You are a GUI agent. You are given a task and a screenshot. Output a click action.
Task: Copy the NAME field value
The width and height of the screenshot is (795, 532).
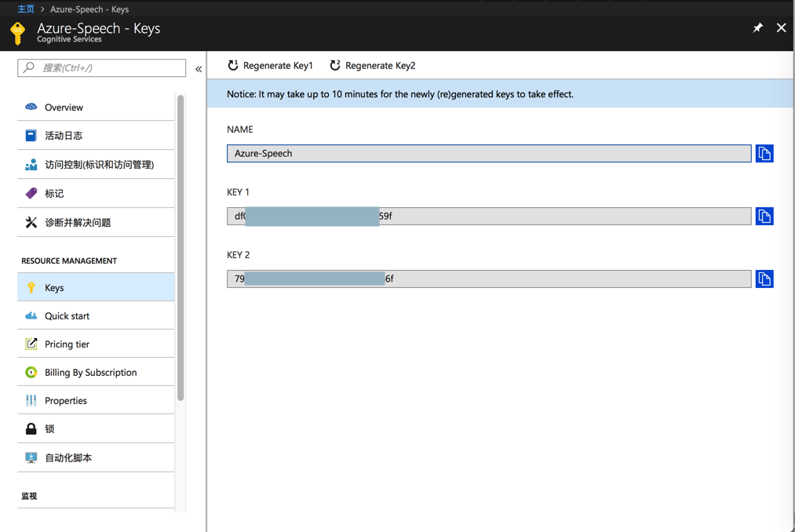(x=764, y=154)
